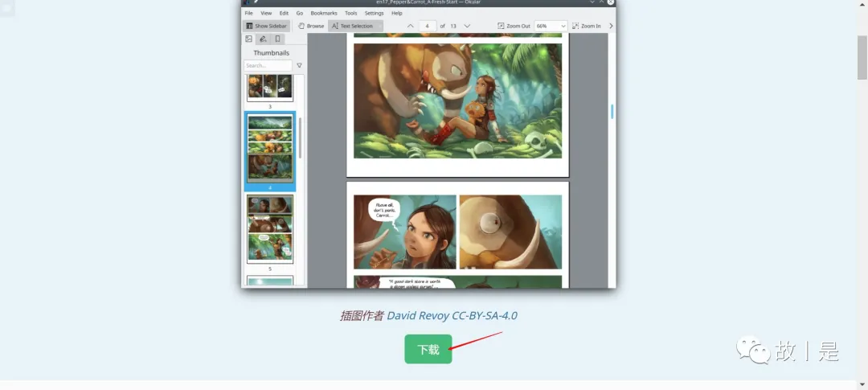Viewport: 868px width, 390px height.
Task: Open the thumbnail filter funnel icon
Action: click(300, 65)
